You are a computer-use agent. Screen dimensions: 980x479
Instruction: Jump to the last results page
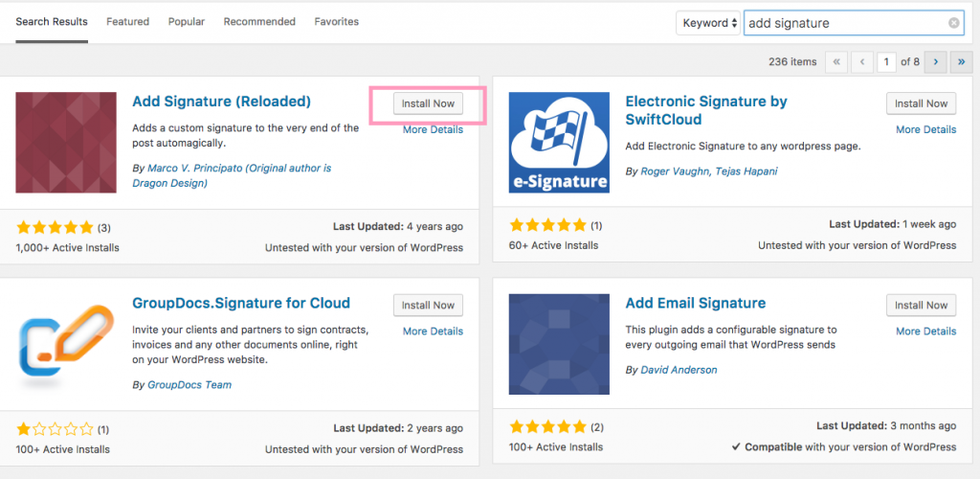(x=961, y=61)
